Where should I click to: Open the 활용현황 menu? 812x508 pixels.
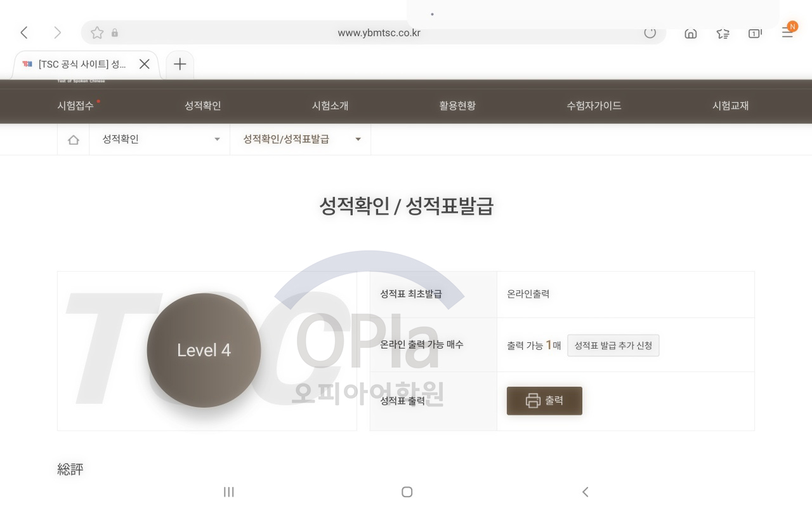coord(457,105)
